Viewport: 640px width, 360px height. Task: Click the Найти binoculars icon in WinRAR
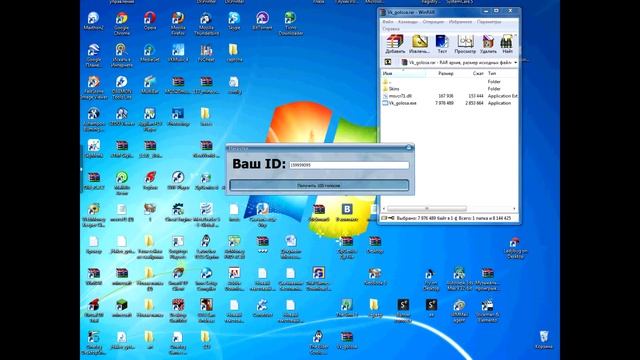507,44
